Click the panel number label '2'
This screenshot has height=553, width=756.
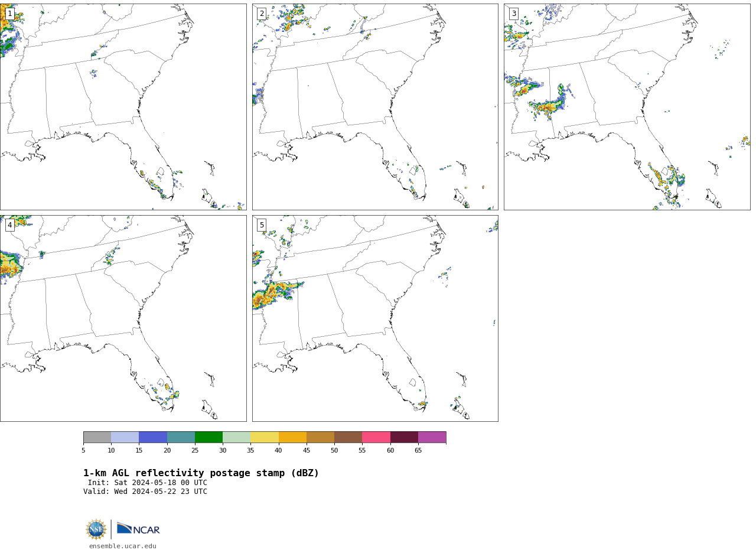(262, 14)
